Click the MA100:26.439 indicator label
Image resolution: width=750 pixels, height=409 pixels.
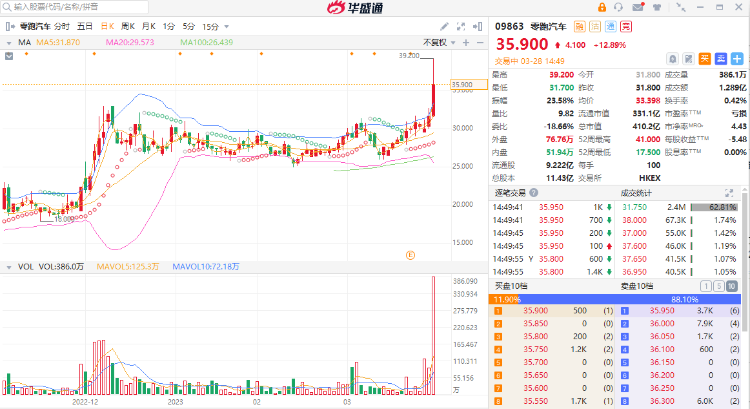coord(207,43)
